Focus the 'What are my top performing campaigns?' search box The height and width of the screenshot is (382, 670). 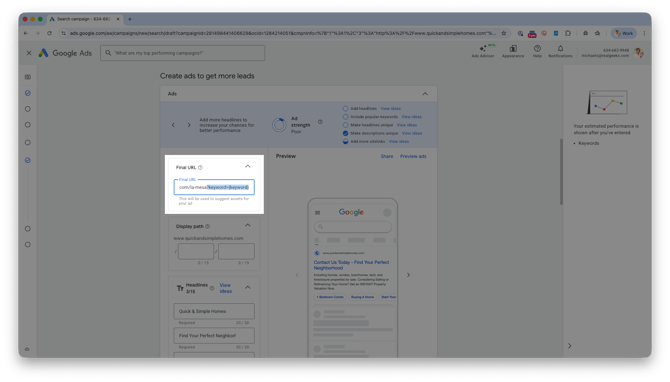pyautogui.click(x=182, y=53)
